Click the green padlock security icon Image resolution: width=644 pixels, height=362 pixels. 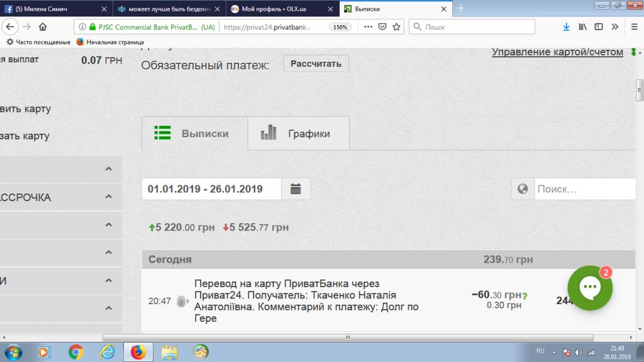point(92,26)
